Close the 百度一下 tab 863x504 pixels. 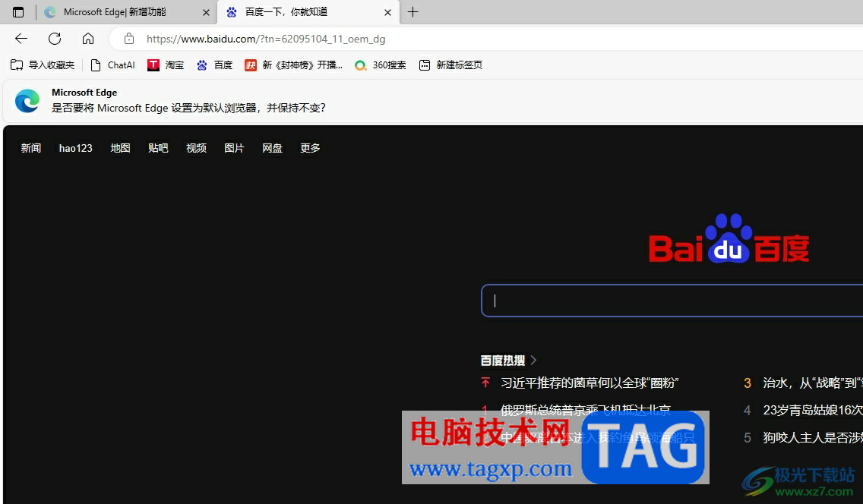(x=387, y=12)
